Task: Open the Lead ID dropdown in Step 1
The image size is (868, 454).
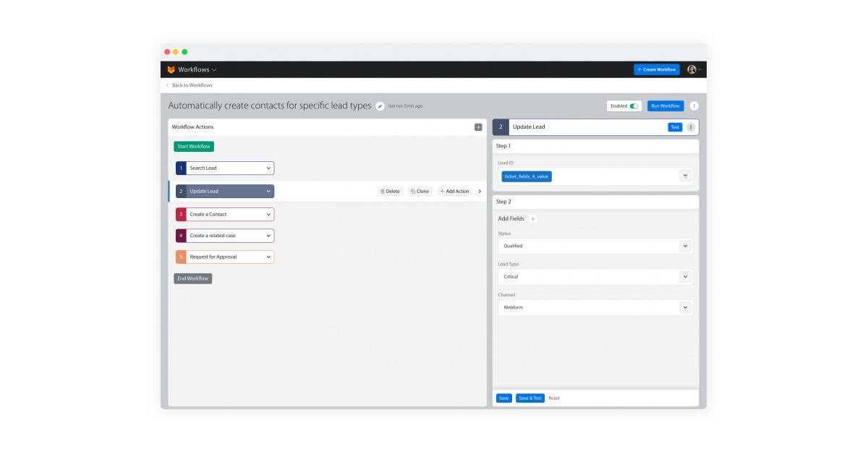Action: (x=685, y=175)
